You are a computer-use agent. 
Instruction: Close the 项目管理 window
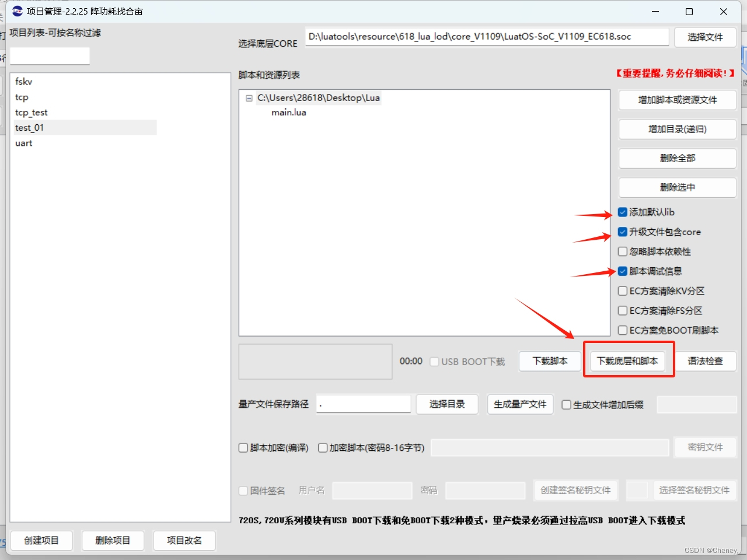pyautogui.click(x=724, y=12)
